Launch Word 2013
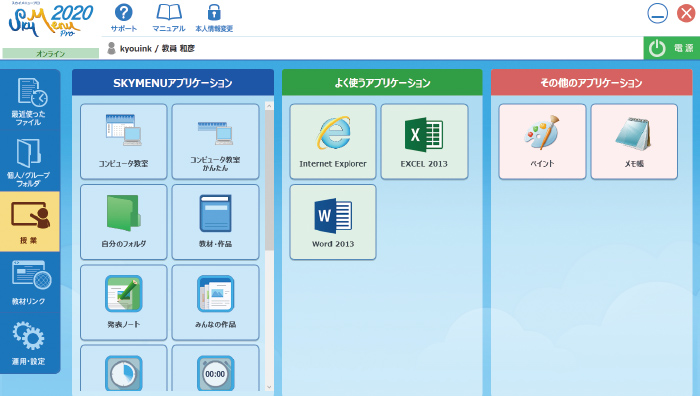Viewport: 700px width, 396px height. [333, 222]
